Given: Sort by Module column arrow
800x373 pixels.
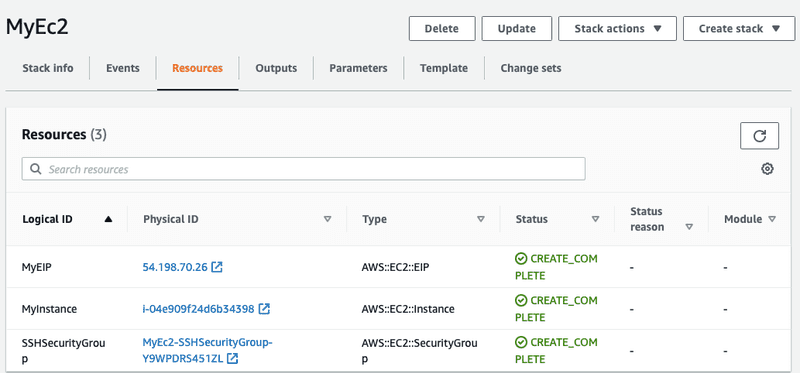Looking at the screenshot, I should [x=772, y=219].
